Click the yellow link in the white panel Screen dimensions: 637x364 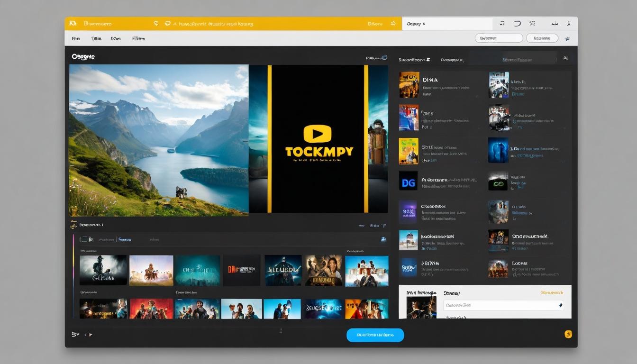[x=552, y=293]
